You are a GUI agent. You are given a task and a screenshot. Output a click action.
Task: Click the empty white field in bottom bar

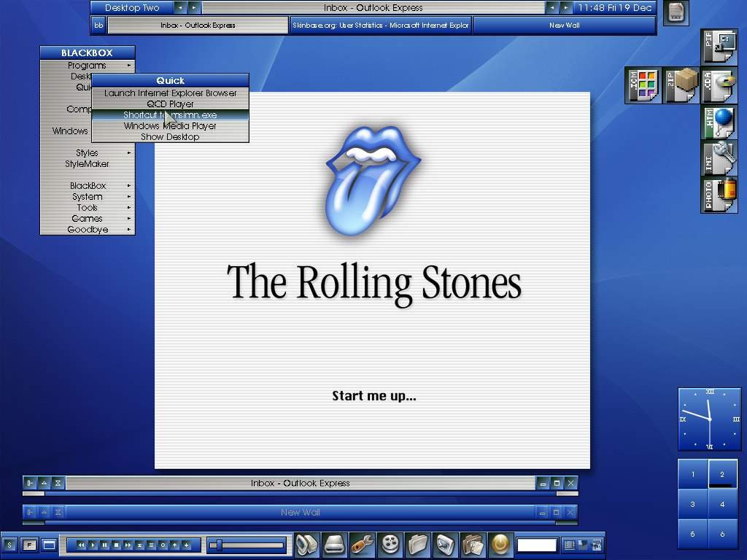[537, 545]
